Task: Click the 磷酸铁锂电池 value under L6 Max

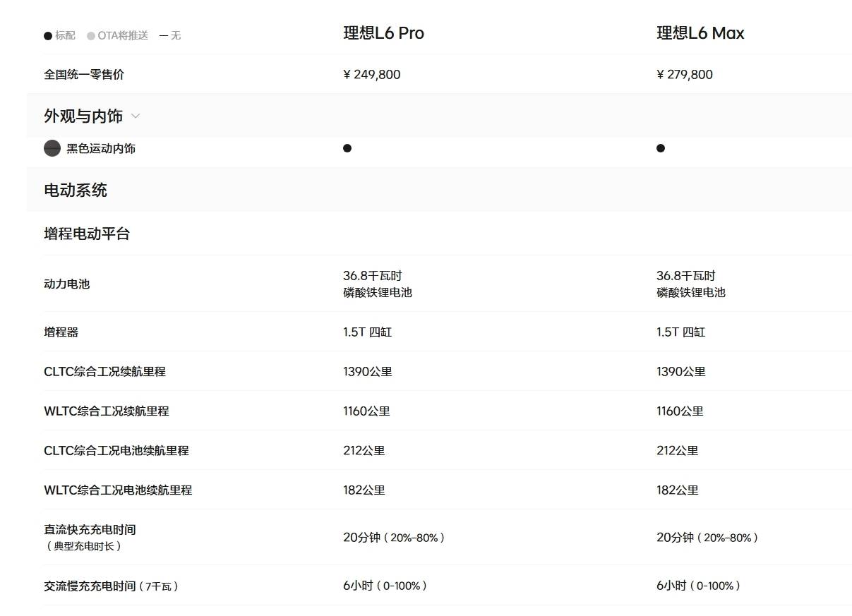Action: tap(691, 293)
